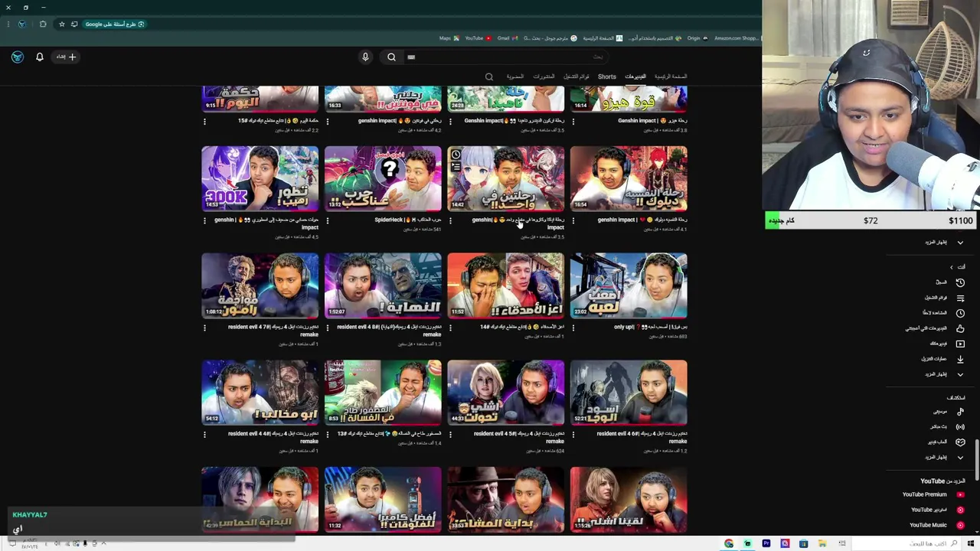Open the only up 'اصعب لعبة' thumbnail
The width and height of the screenshot is (980, 551).
tap(629, 285)
